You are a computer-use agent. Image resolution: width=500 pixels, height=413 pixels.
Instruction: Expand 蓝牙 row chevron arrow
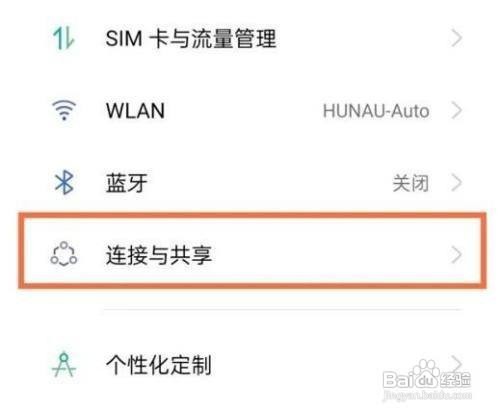(x=457, y=183)
